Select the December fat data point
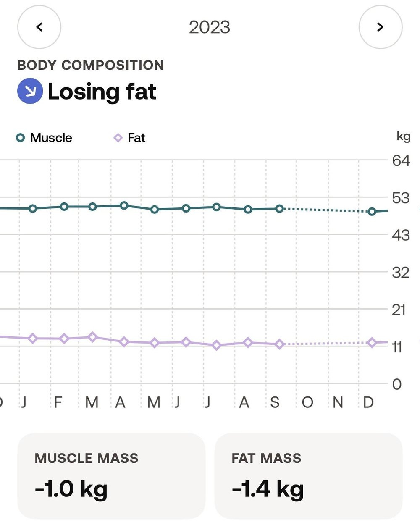420x525 pixels. click(372, 343)
